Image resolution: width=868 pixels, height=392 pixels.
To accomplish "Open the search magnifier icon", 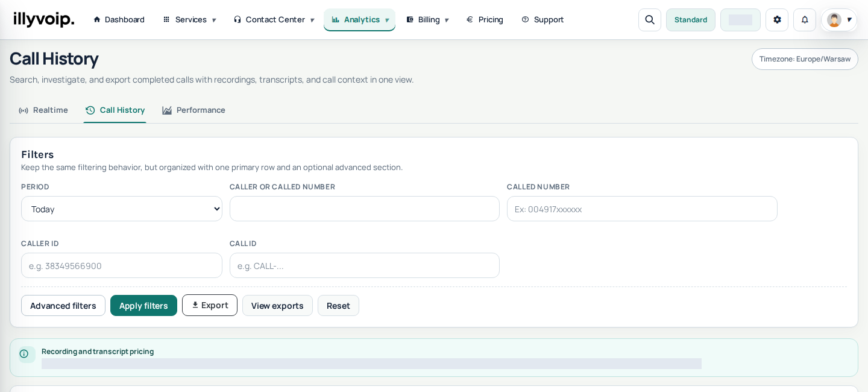I will (x=650, y=20).
